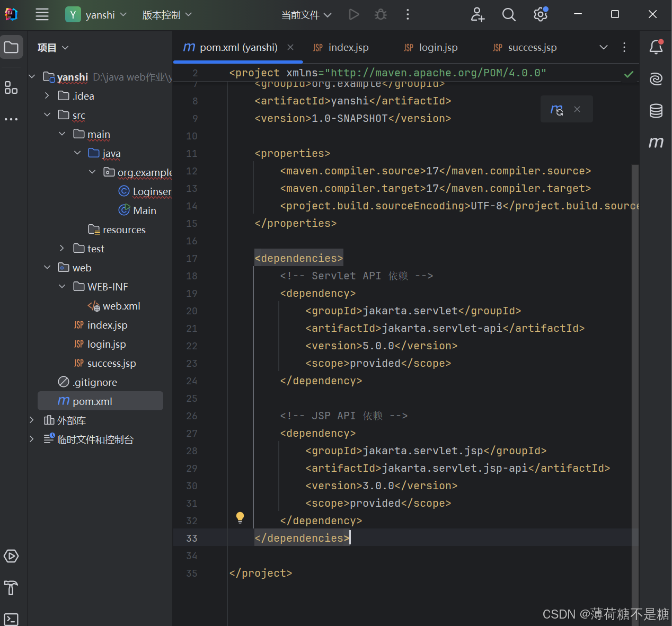672x626 pixels.
Task: Collapse the org.example package
Action: pyautogui.click(x=92, y=172)
